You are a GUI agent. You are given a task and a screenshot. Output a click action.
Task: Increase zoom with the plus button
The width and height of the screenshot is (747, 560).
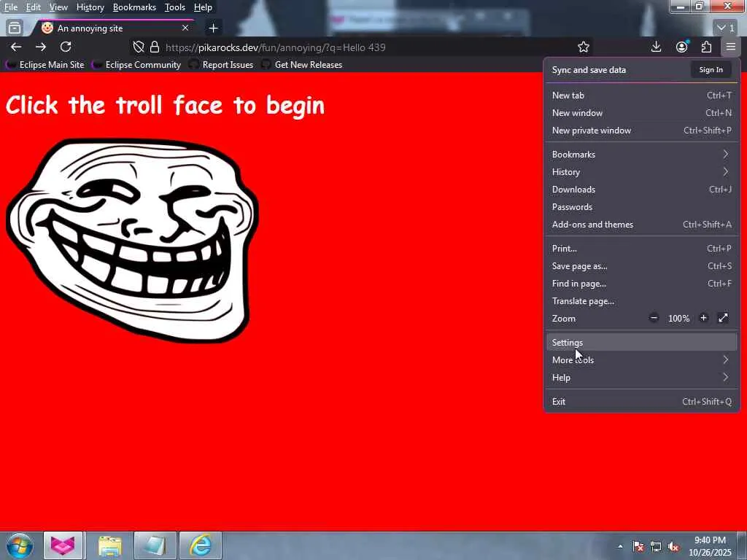(703, 318)
